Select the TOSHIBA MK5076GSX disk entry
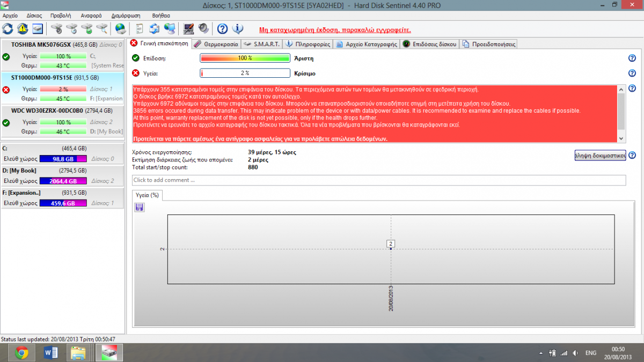Screen dimensions: 644x362 click(63, 55)
